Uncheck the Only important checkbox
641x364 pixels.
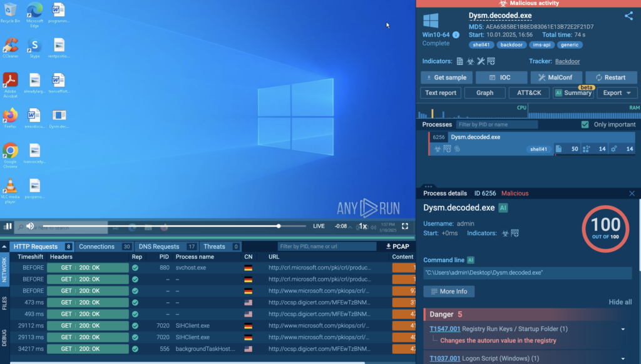pos(585,124)
